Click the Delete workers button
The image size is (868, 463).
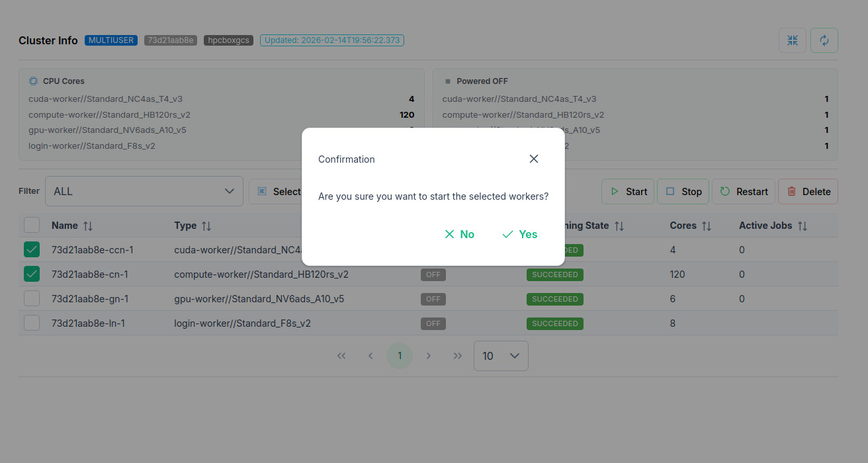pos(808,191)
